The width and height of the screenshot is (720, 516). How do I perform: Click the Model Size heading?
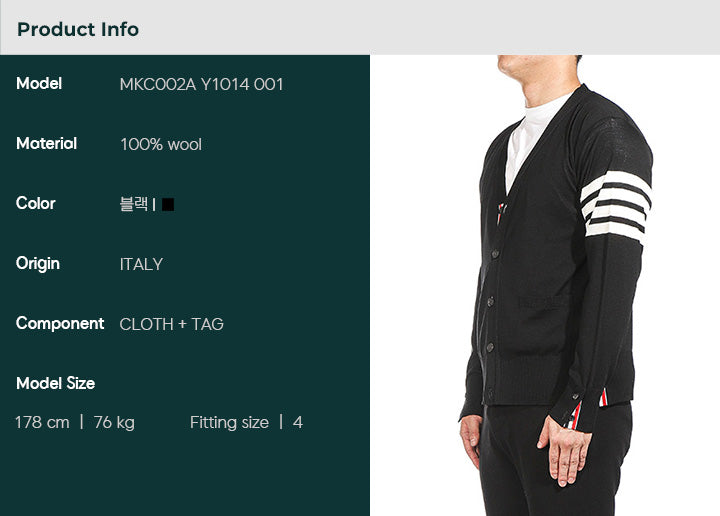56,383
